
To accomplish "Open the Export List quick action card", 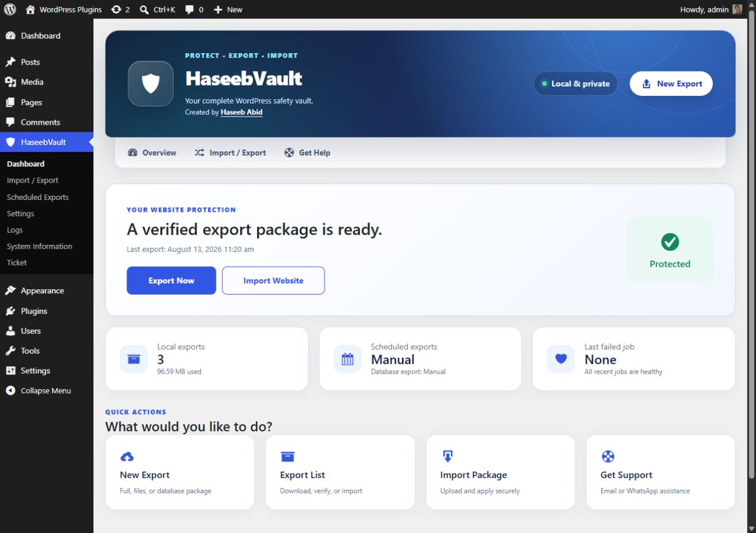I will (x=340, y=472).
